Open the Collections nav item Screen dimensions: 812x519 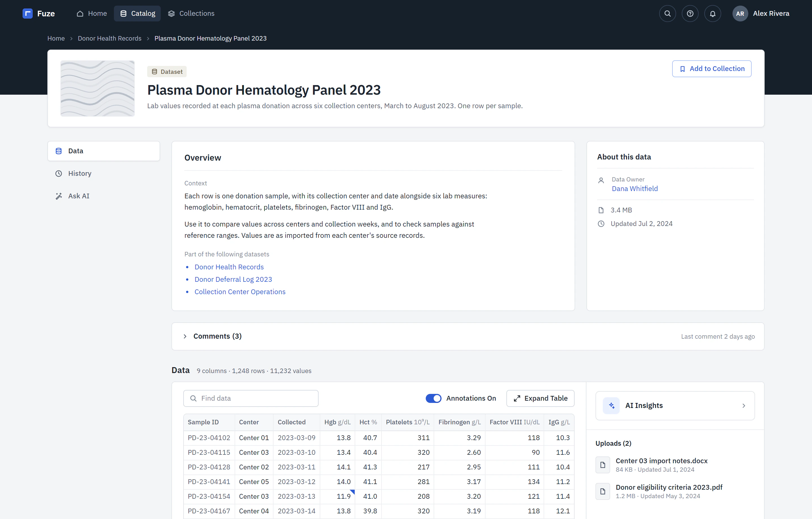pyautogui.click(x=191, y=14)
